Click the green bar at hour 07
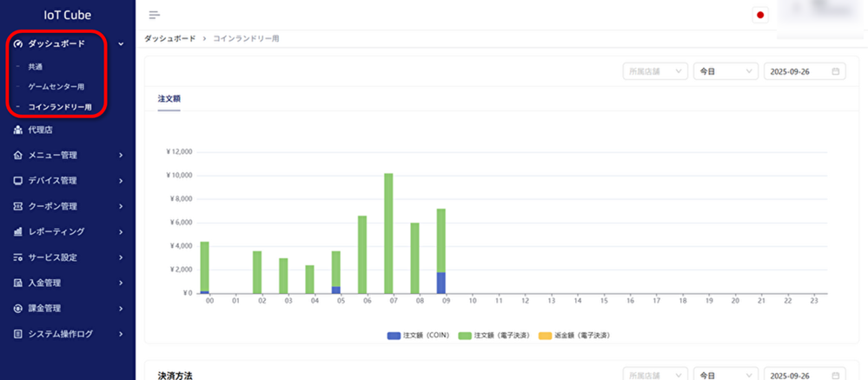The height and width of the screenshot is (380, 868). pos(388,233)
